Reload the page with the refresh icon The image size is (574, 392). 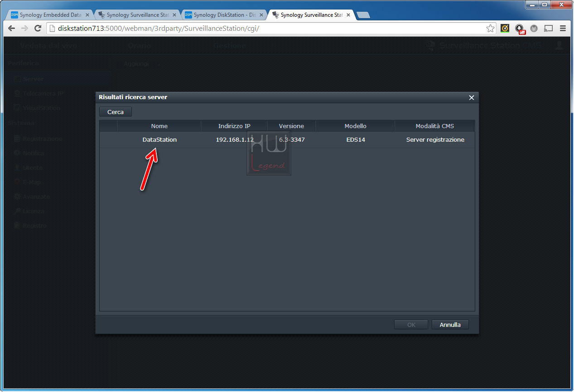coord(38,29)
